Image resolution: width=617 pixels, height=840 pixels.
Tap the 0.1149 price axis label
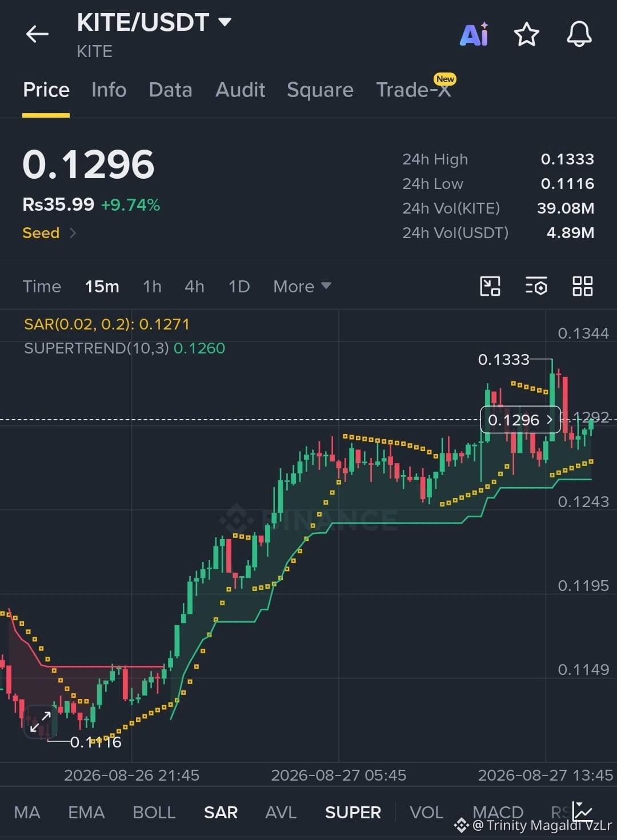point(583,669)
